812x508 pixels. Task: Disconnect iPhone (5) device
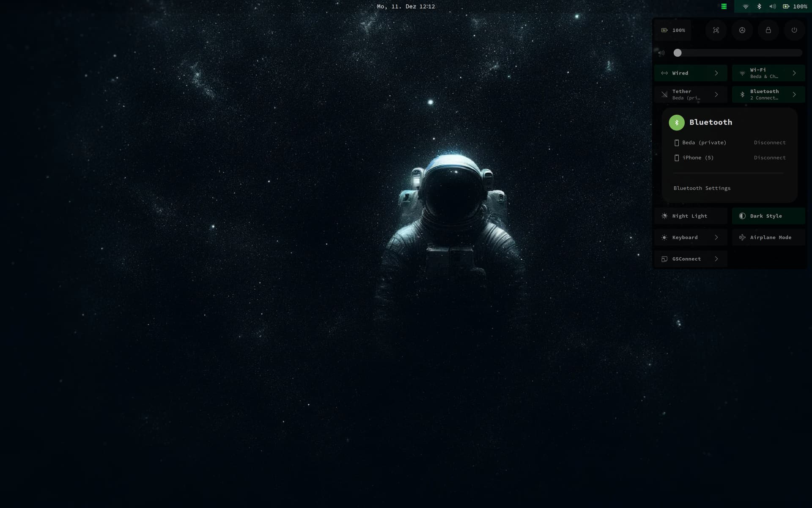[x=770, y=157]
